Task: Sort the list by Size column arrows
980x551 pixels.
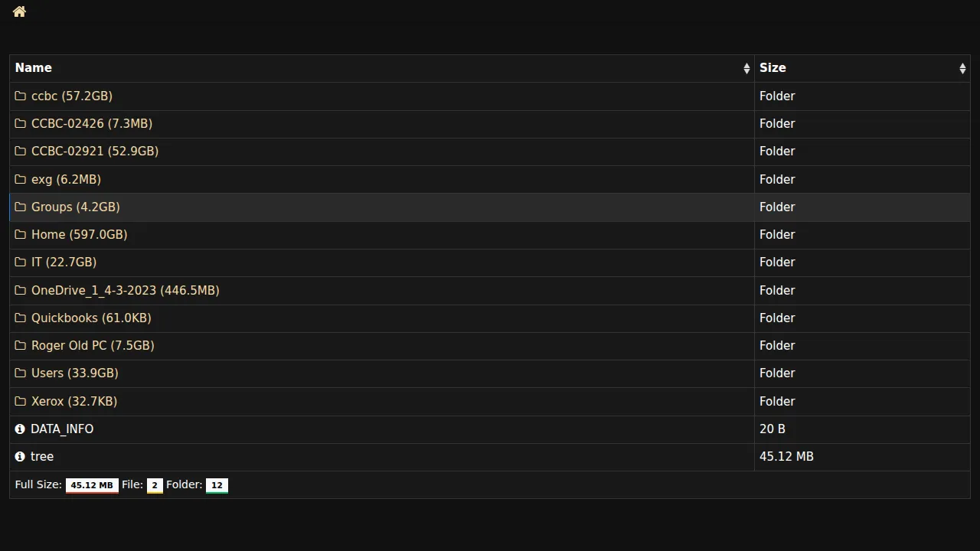Action: tap(962, 69)
